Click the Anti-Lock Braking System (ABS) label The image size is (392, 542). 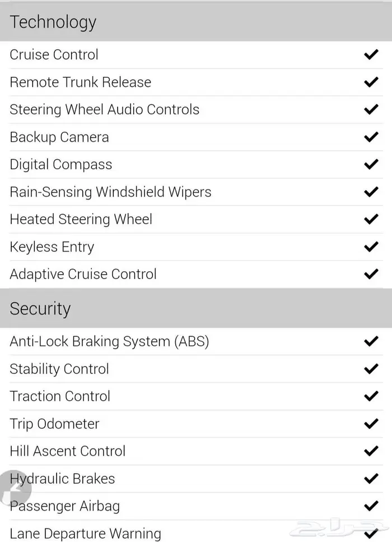coord(109,341)
